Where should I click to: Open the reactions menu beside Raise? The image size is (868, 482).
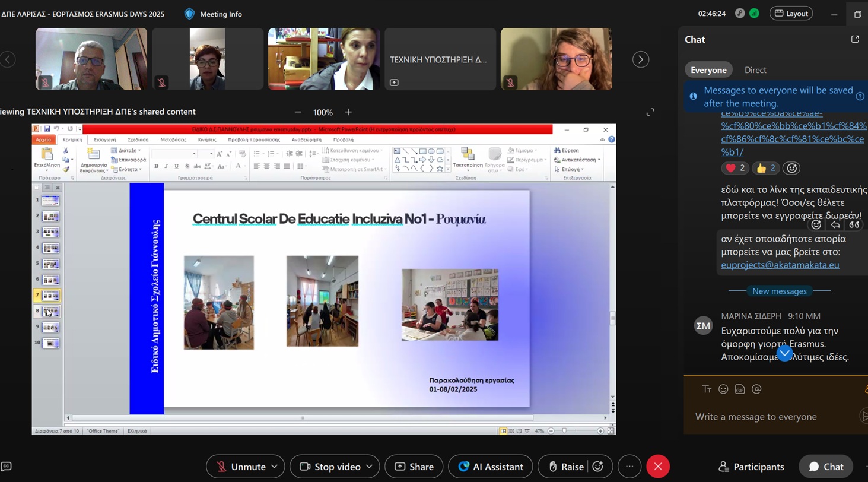[x=598, y=467]
